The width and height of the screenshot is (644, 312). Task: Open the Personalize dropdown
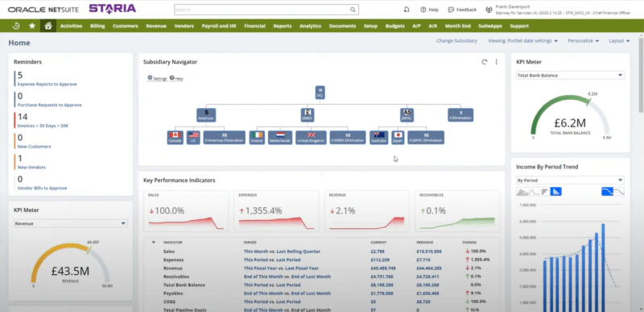pyautogui.click(x=583, y=41)
